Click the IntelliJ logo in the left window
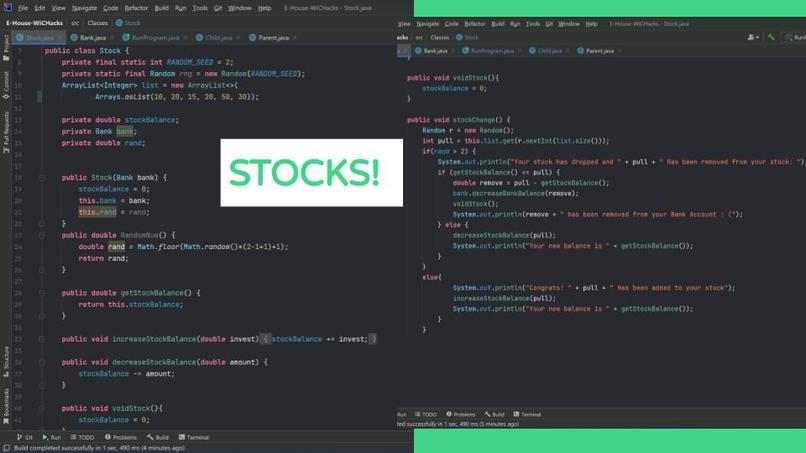Viewport: 806px width, 453px height. tap(7, 7)
